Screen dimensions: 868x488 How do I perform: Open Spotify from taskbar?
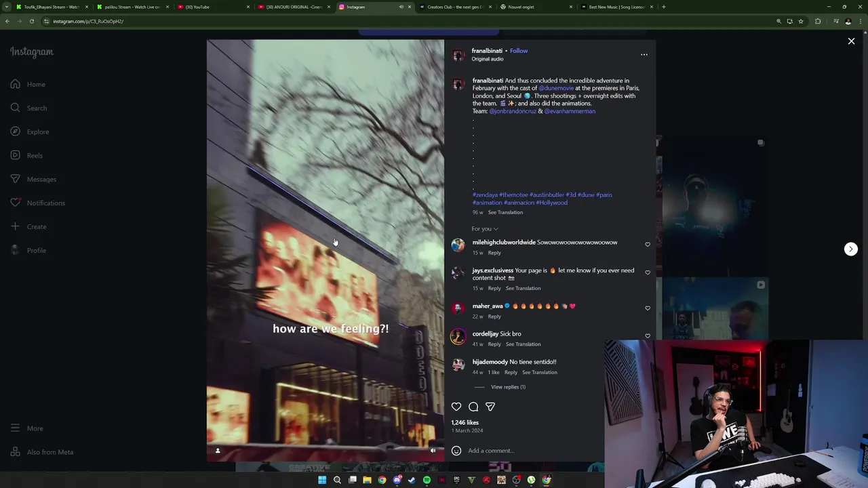(427, 480)
